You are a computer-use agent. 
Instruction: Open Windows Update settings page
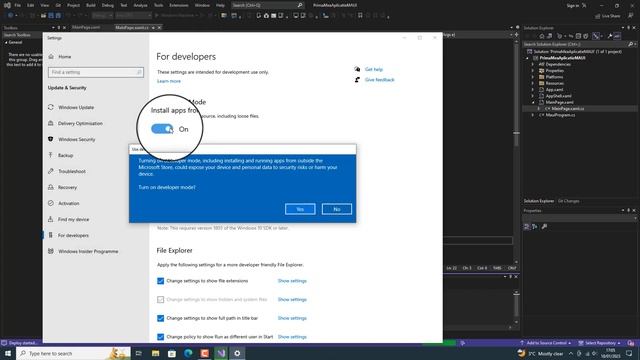[x=76, y=107]
